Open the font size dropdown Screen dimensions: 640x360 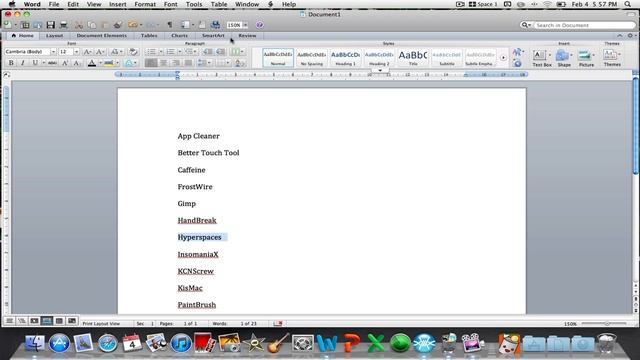[x=76, y=52]
